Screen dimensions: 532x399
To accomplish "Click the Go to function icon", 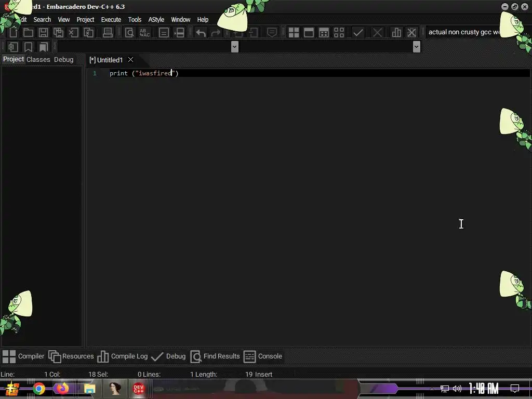I will [164, 33].
